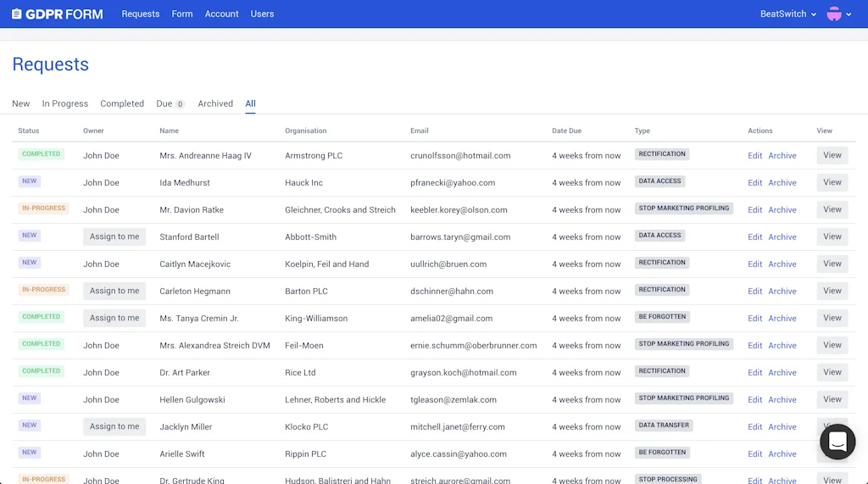This screenshot has height=484, width=868.
Task: Edit Ms. Tanya Cremin Jr. request
Action: click(x=754, y=319)
